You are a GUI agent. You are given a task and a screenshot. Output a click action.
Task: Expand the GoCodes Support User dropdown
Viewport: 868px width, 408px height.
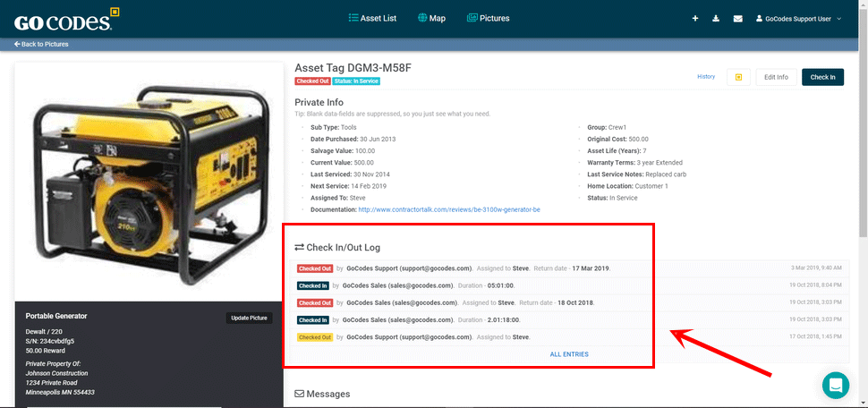[x=799, y=19]
